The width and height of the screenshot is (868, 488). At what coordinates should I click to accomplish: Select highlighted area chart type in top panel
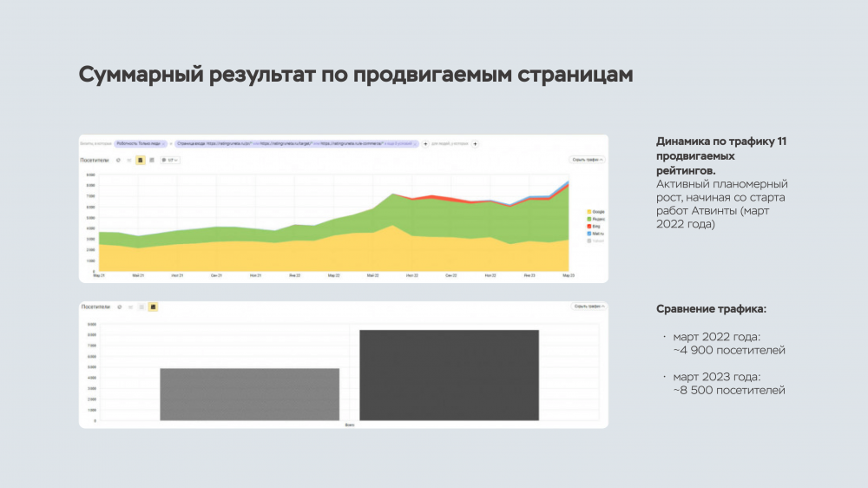[x=140, y=160]
